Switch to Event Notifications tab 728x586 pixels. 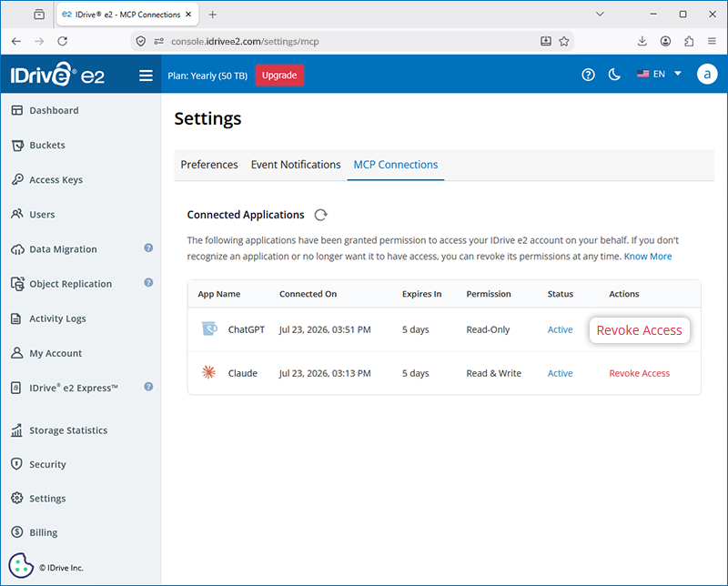coord(296,165)
